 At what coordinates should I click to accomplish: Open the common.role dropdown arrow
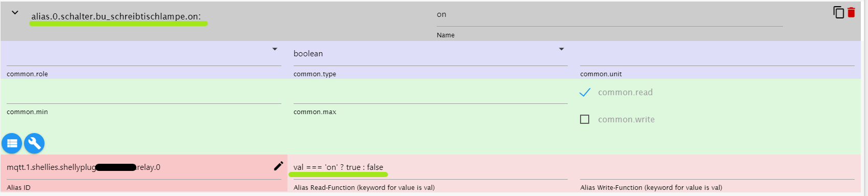tap(275, 49)
